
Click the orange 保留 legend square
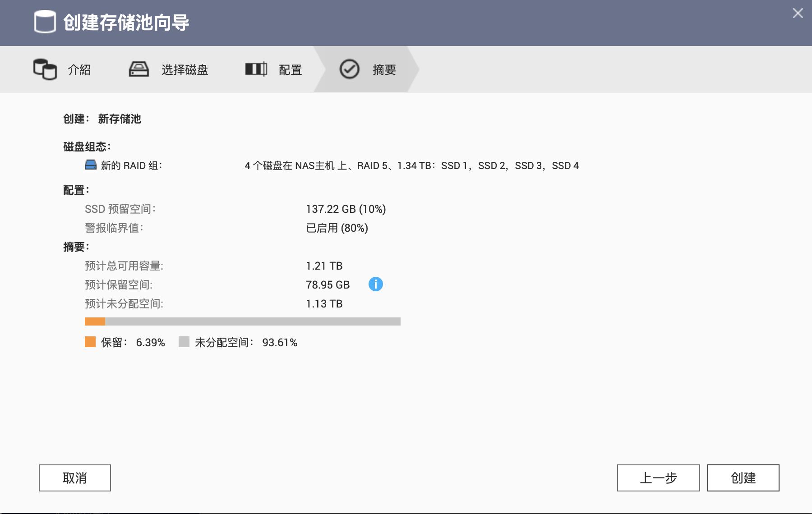coord(89,343)
